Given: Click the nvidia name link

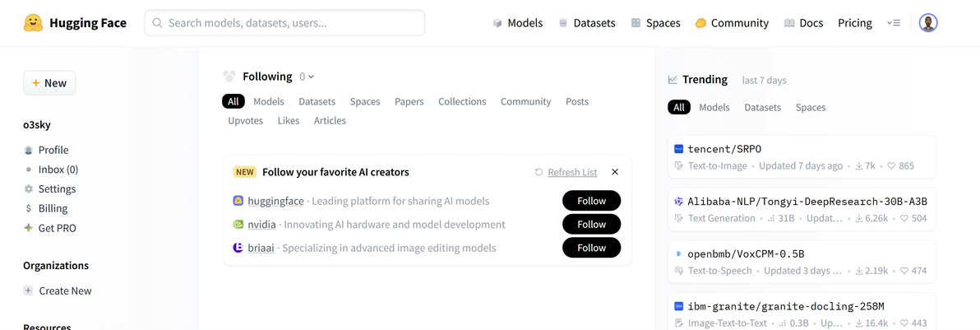Looking at the screenshot, I should (262, 224).
